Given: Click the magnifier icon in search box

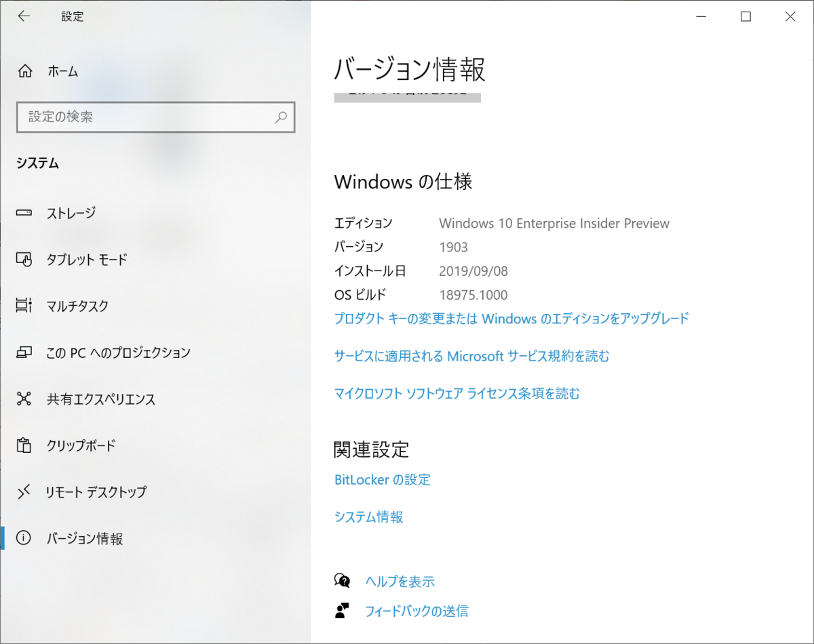Looking at the screenshot, I should click(281, 117).
